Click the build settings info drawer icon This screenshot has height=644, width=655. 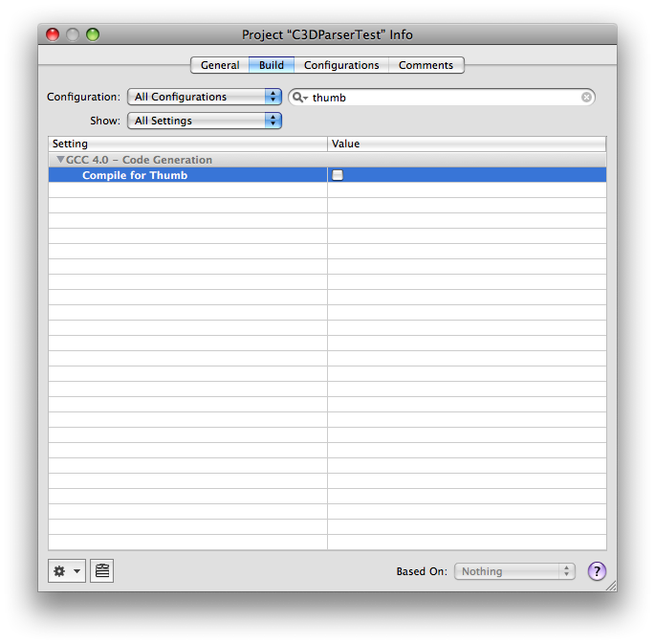click(x=102, y=570)
